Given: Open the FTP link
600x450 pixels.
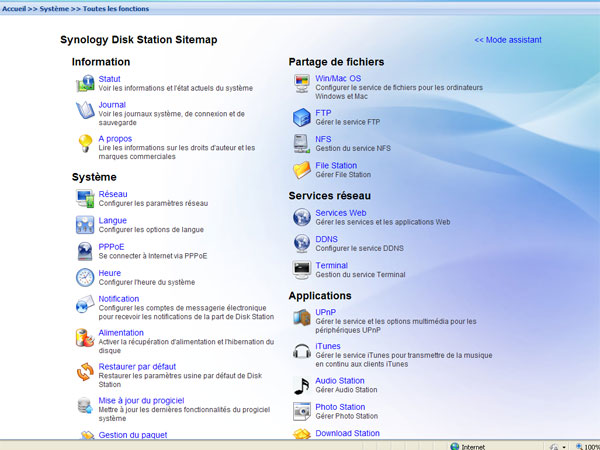Looking at the screenshot, I should coord(323,113).
